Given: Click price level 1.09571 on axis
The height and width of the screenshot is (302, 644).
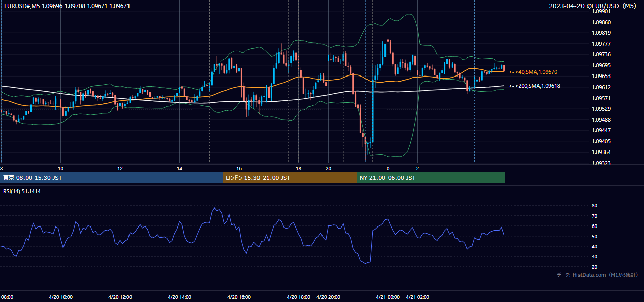Looking at the screenshot, I should click(601, 98).
